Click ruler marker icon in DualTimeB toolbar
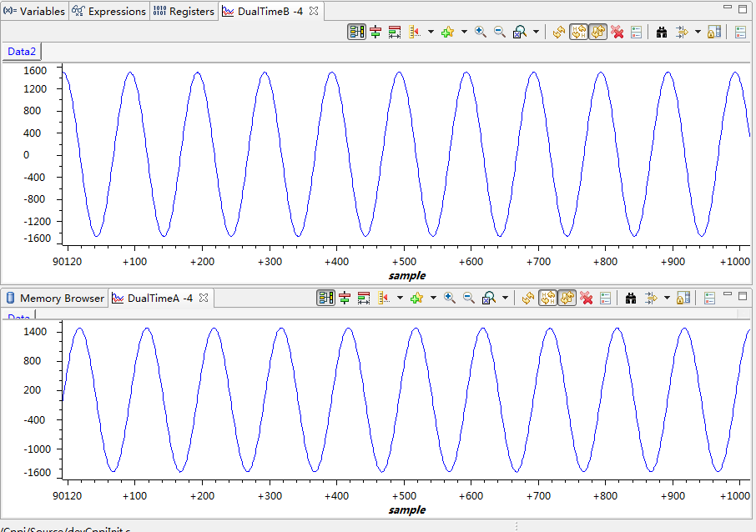Image resolution: width=756 pixels, height=532 pixels. click(415, 33)
